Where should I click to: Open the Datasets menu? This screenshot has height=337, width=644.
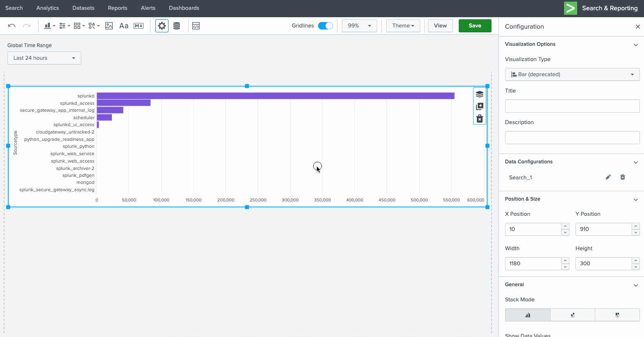coord(83,8)
